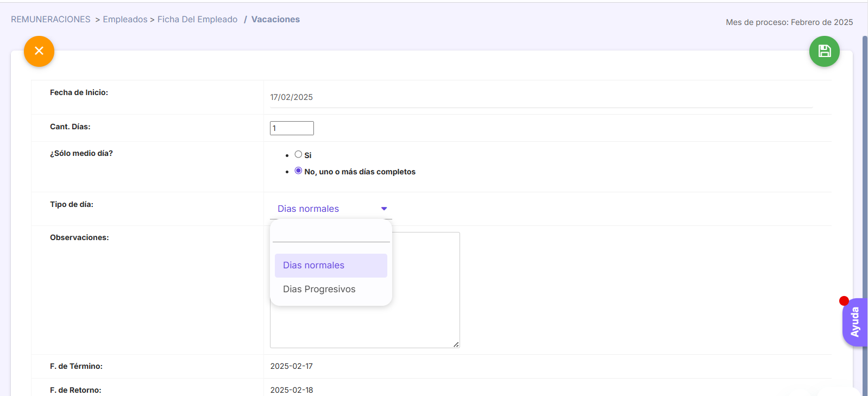The width and height of the screenshot is (868, 396).
Task: Select 'No, uno o más días completos' radio
Action: (298, 171)
